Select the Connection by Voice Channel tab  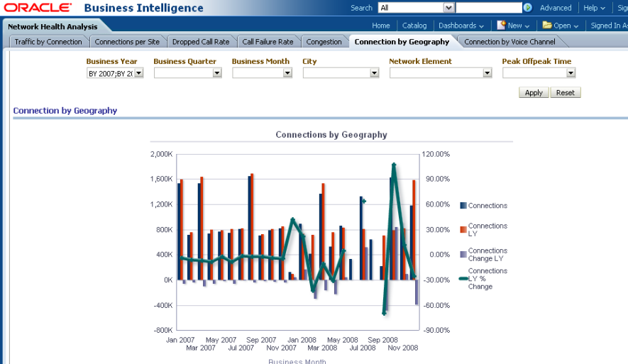tap(509, 42)
